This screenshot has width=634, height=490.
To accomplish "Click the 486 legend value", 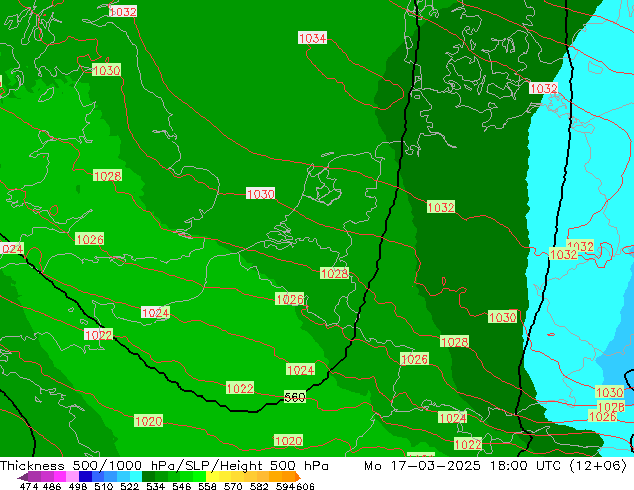I will coord(52,486).
